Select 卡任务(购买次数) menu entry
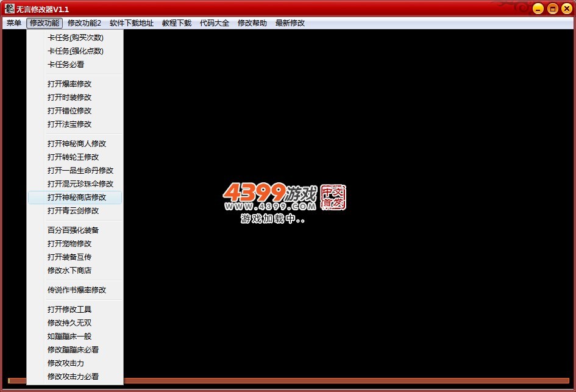This screenshot has height=392, width=576. (x=75, y=37)
